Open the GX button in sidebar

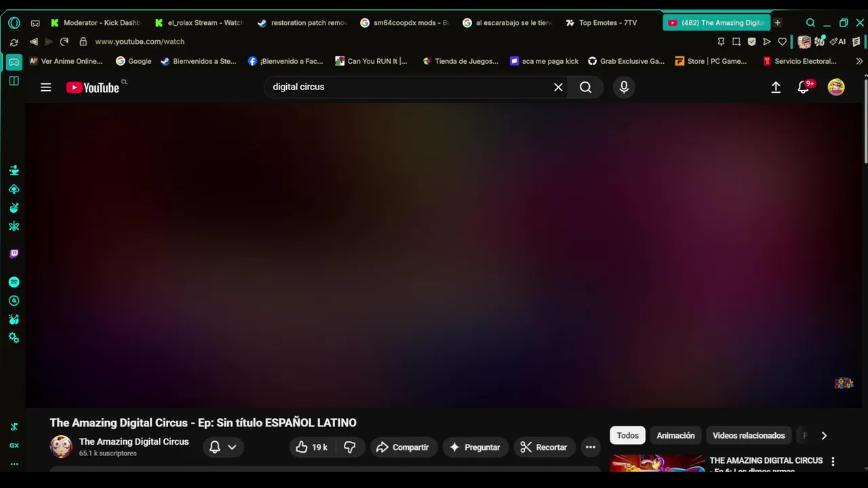click(14, 445)
